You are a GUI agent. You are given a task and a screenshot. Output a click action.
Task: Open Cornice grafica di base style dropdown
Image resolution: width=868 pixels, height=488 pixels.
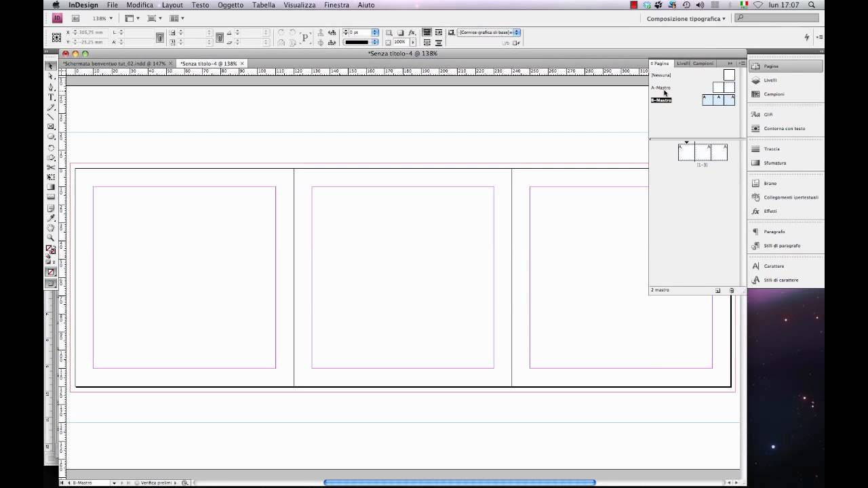pos(518,33)
